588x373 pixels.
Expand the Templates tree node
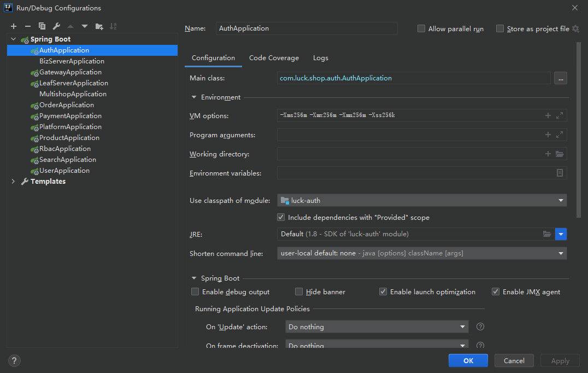[x=13, y=182]
